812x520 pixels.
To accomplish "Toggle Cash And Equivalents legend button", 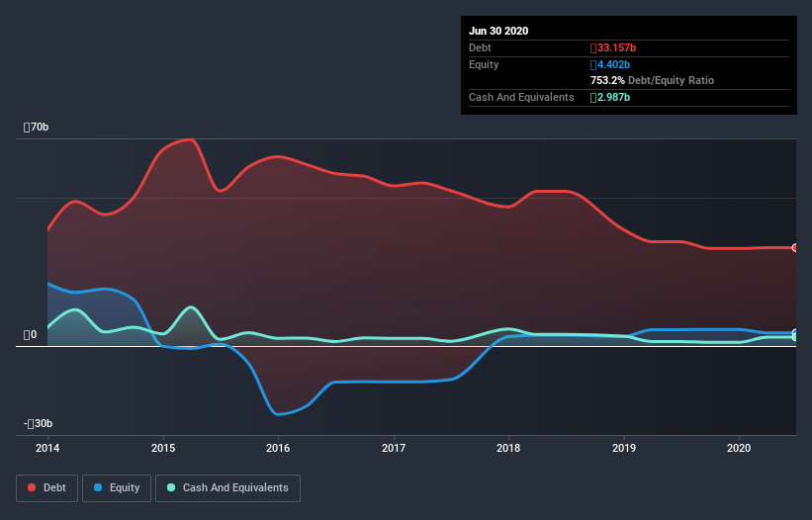I will pyautogui.click(x=227, y=488).
